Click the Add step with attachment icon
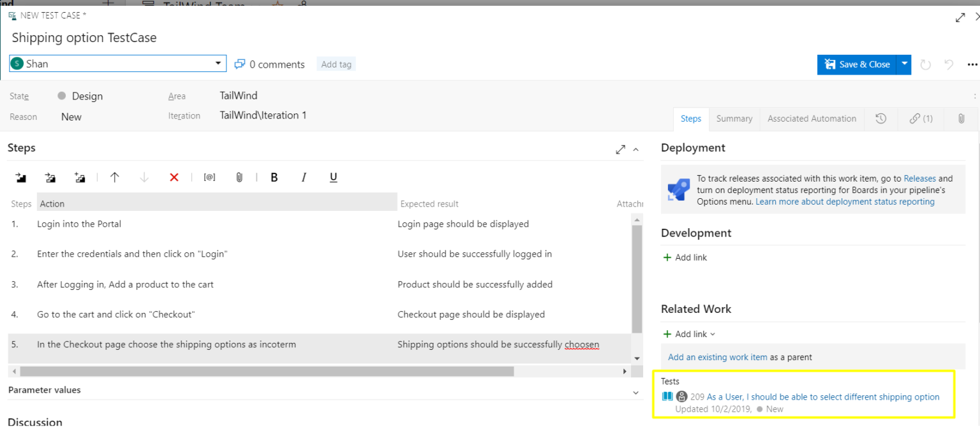This screenshot has height=427, width=980. tap(80, 177)
